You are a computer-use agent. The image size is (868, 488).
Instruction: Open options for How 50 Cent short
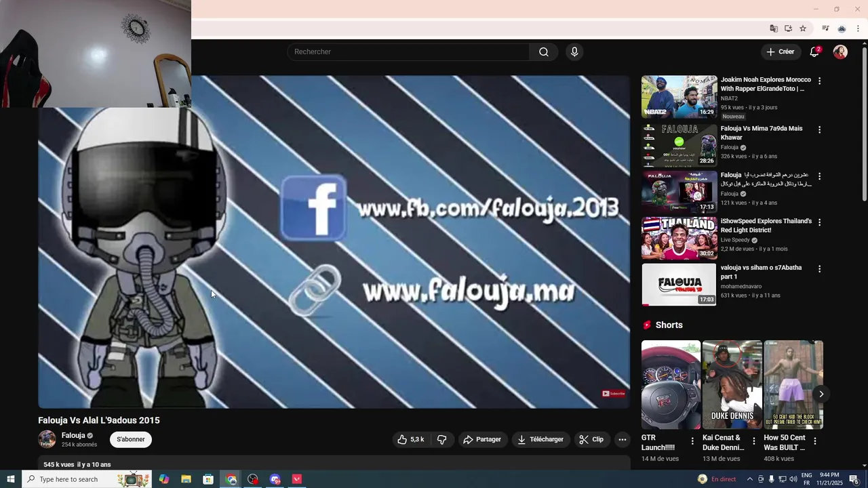coord(814,441)
